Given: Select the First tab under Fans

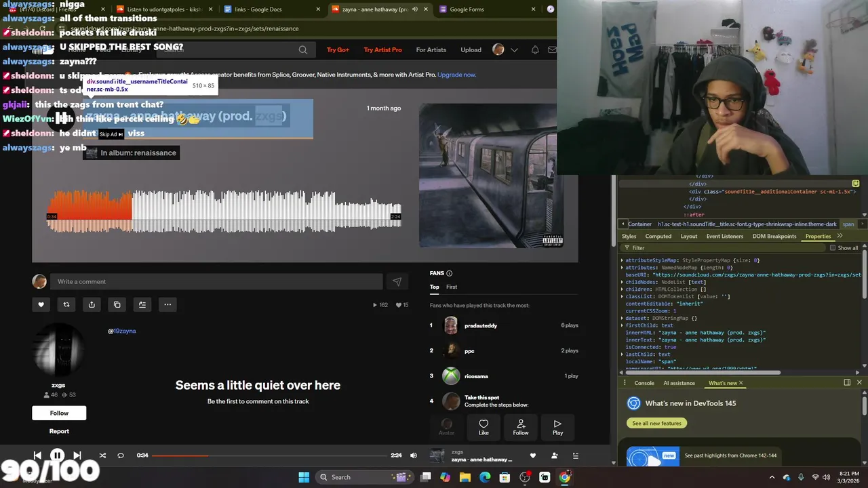Looking at the screenshot, I should (x=452, y=287).
